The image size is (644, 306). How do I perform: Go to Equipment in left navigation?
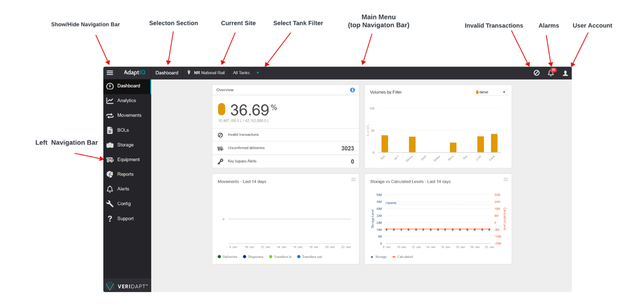coord(128,160)
